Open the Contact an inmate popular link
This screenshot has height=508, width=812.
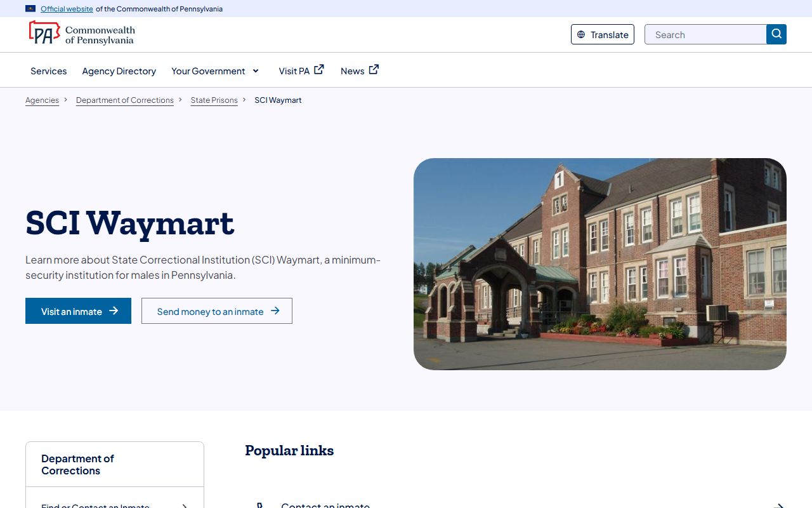point(325,505)
